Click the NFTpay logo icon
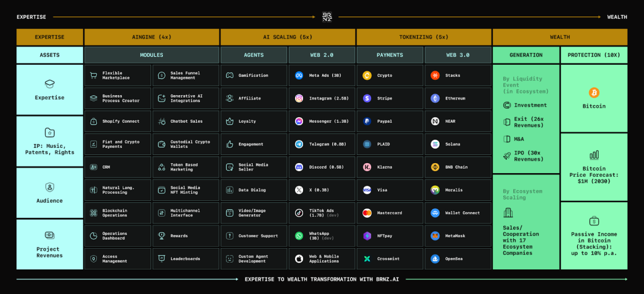 pos(367,236)
